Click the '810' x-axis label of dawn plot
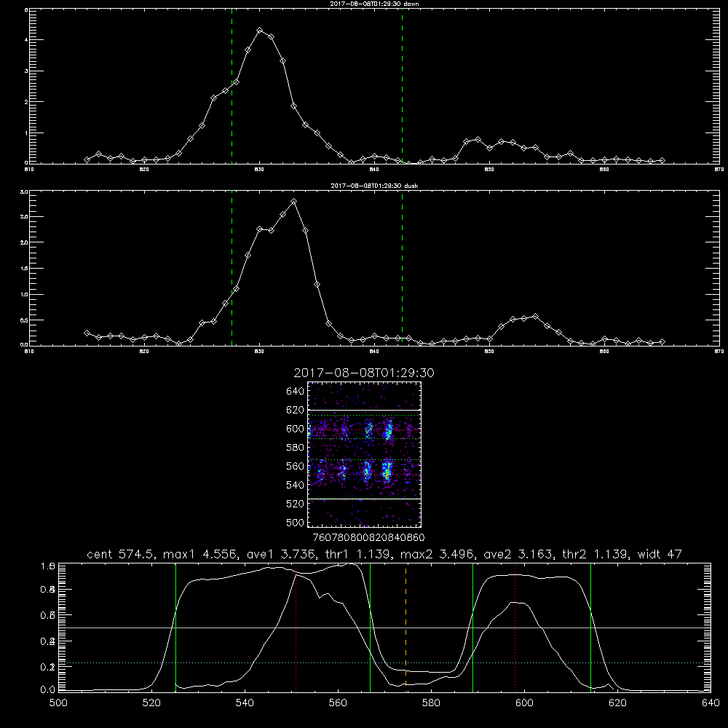728x728 pixels. pyautogui.click(x=29, y=170)
